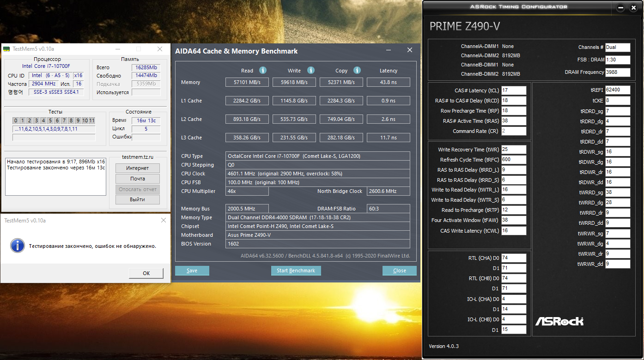Image resolution: width=644 pixels, height=360 pixels.
Task: Focus the Read to Precharge (tRTP) field
Action: coord(514,210)
